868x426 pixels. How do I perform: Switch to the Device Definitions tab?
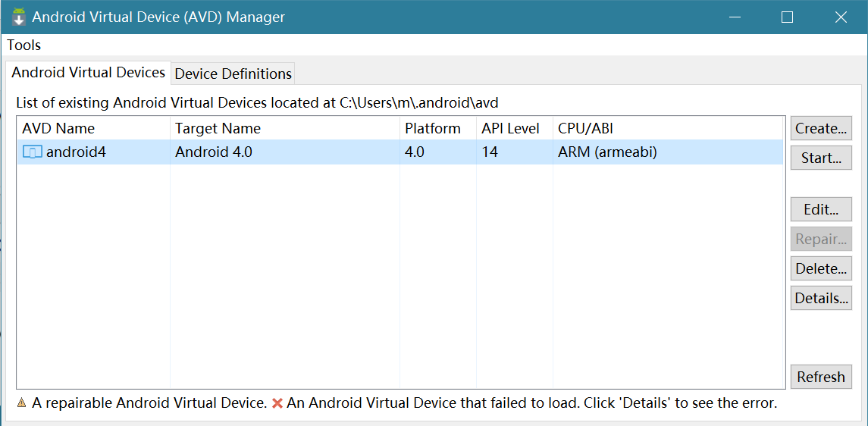tap(233, 74)
